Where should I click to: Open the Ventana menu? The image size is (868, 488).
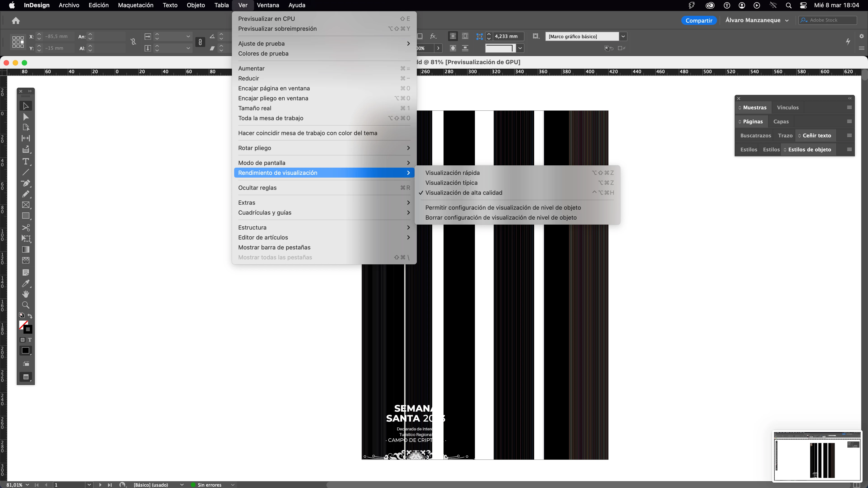(268, 5)
